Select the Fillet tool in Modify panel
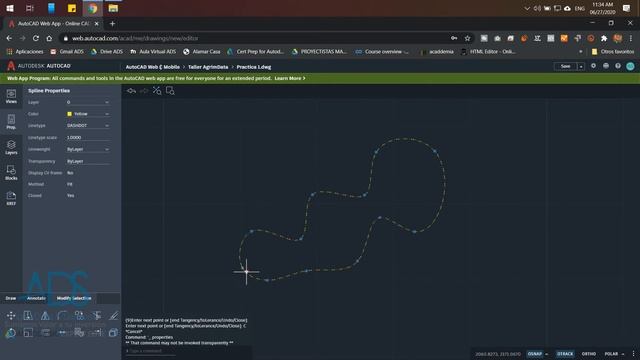 coord(62,315)
